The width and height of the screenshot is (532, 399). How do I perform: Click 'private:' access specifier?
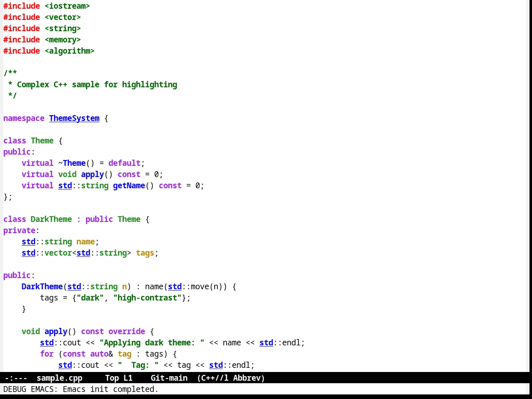(21, 230)
